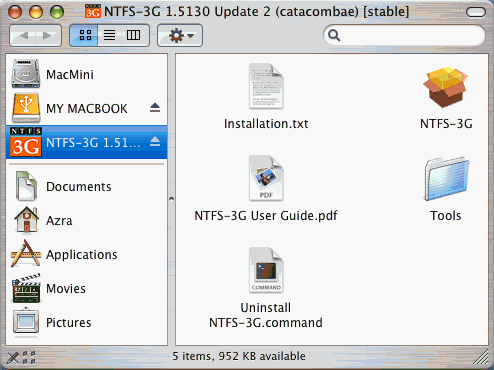Select the Uninstall NTFS-3G.command icon

[x=266, y=270]
